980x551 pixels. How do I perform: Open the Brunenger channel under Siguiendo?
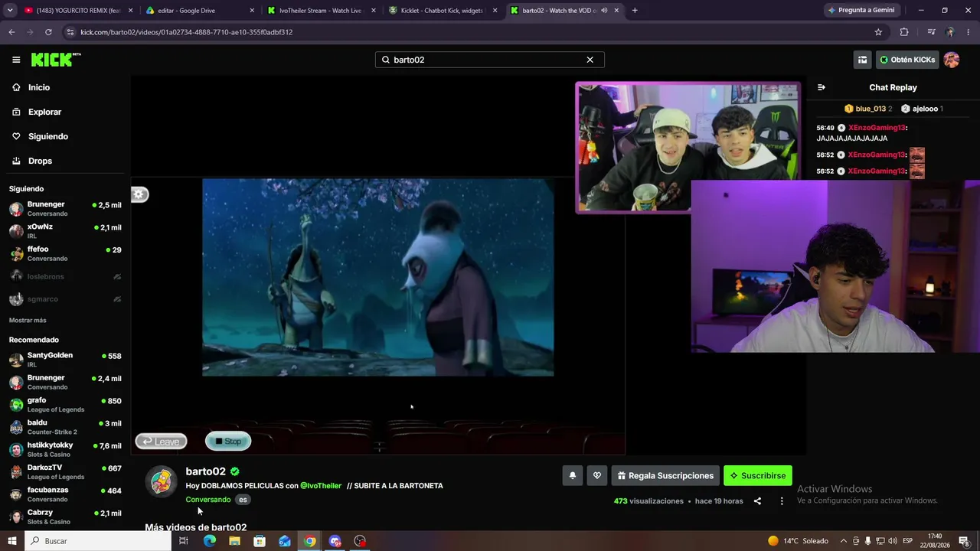(x=65, y=209)
